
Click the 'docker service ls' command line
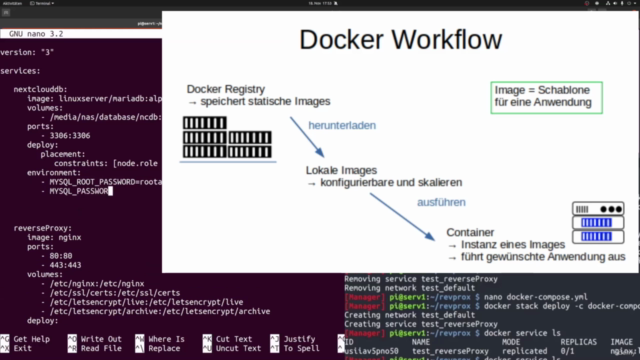tap(522, 333)
